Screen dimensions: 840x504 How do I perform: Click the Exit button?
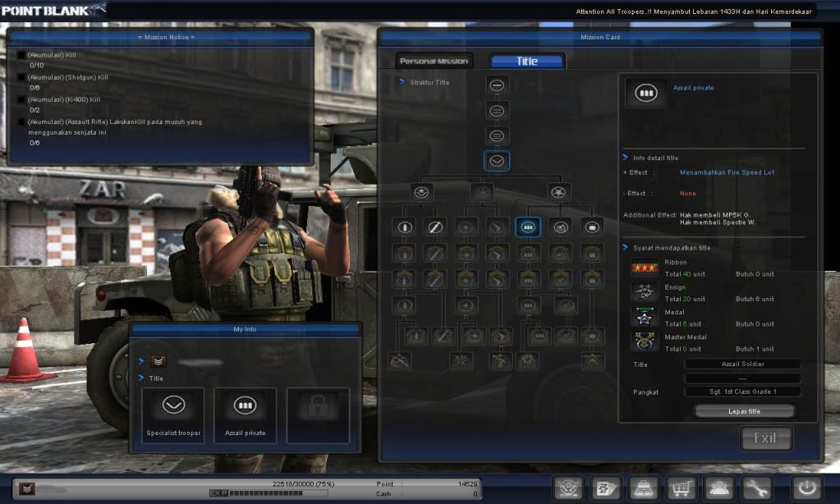coord(765,438)
